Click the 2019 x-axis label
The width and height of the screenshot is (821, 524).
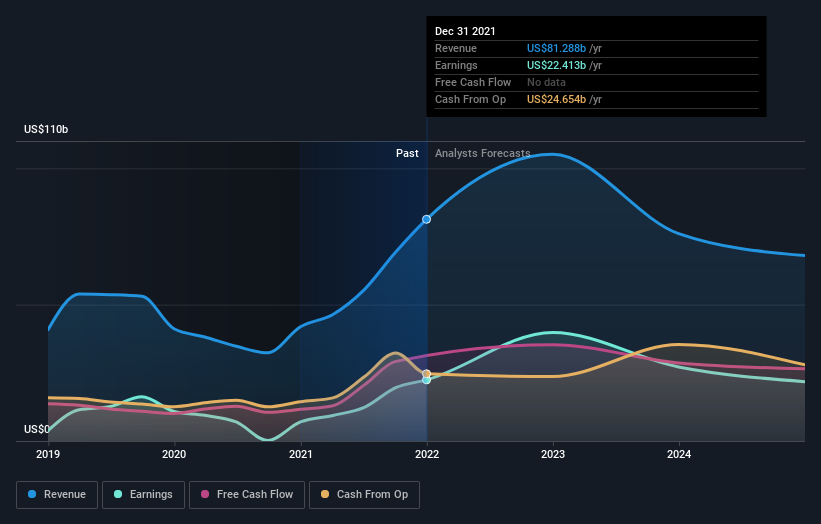[48, 454]
